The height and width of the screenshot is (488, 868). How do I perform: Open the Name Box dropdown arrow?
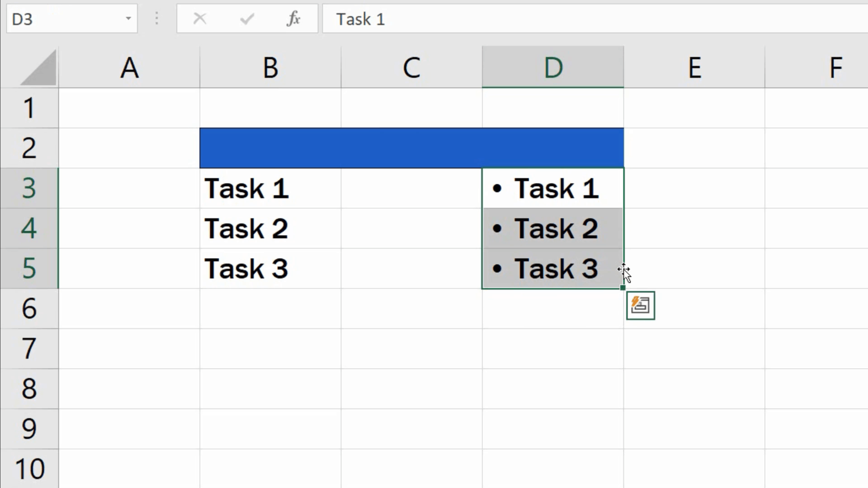[x=127, y=18]
